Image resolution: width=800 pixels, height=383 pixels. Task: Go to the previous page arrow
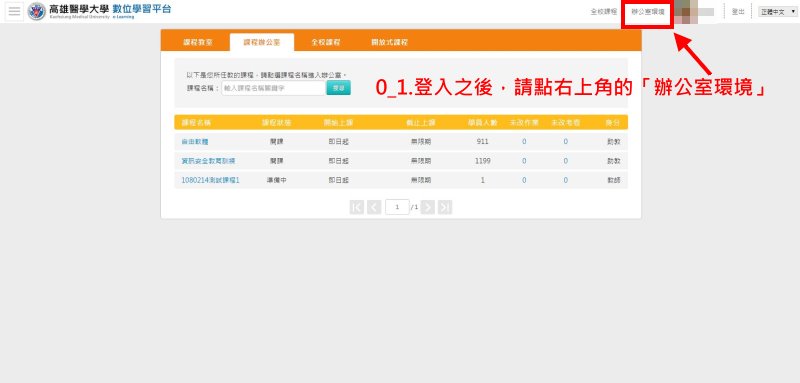(374, 207)
